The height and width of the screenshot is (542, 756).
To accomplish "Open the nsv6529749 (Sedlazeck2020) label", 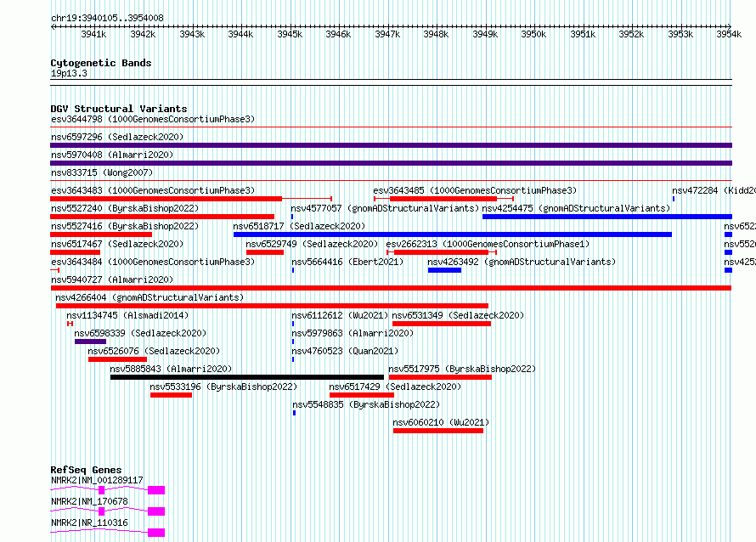I will coord(312,244).
